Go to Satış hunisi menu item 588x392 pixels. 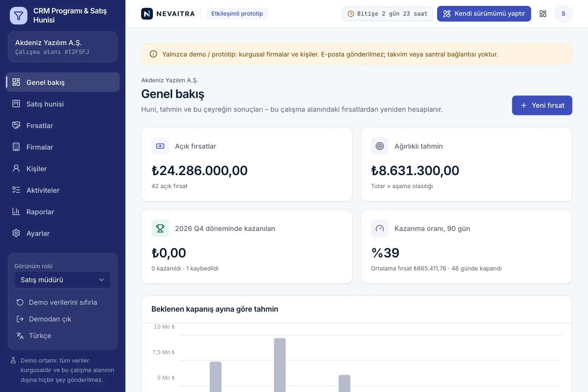coord(63,104)
